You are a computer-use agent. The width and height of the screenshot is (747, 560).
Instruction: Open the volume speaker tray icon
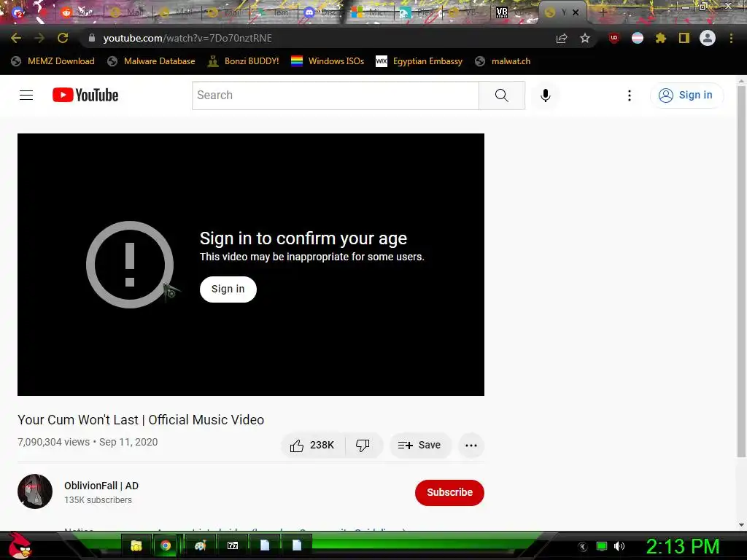(x=619, y=546)
